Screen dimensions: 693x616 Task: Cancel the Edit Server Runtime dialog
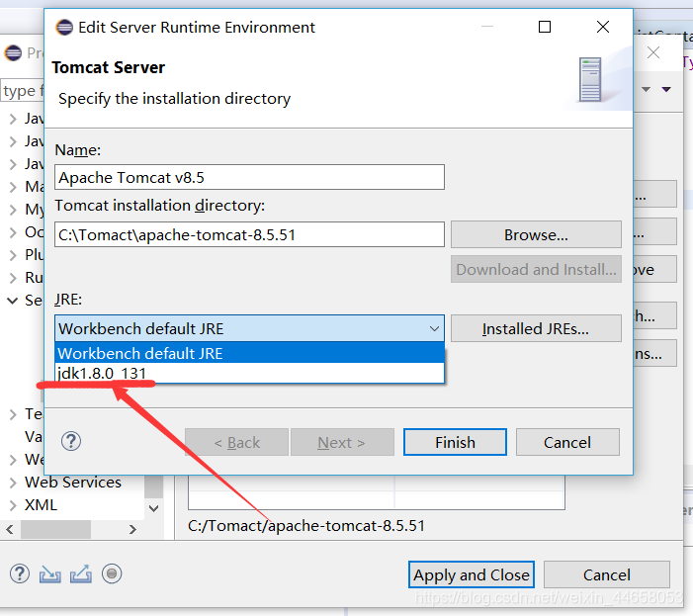pyautogui.click(x=567, y=442)
